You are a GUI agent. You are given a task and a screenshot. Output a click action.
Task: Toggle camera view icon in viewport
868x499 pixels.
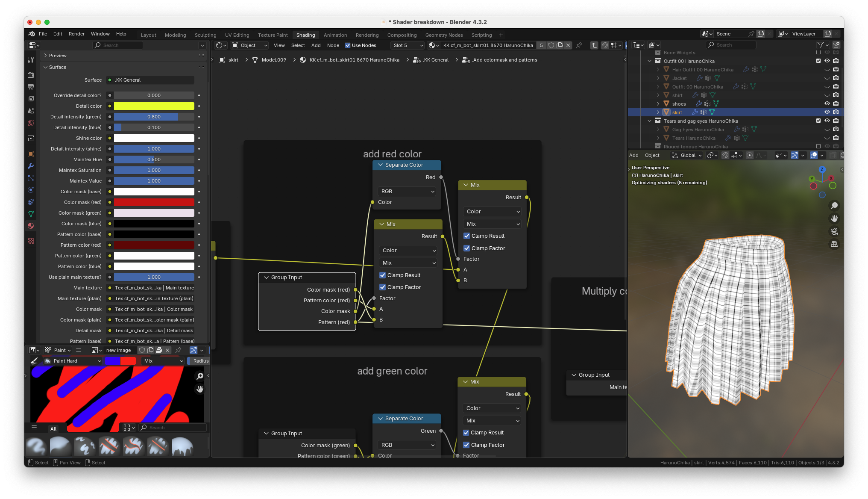pyautogui.click(x=834, y=231)
